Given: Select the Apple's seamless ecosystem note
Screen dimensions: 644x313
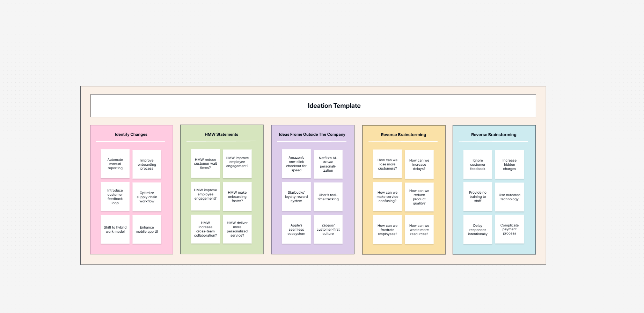Looking at the screenshot, I should (x=296, y=229).
